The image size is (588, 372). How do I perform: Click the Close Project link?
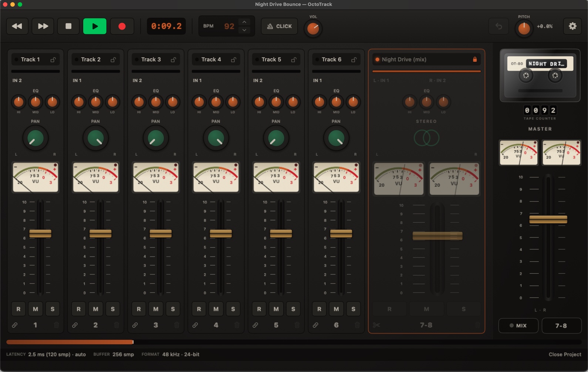tap(565, 354)
